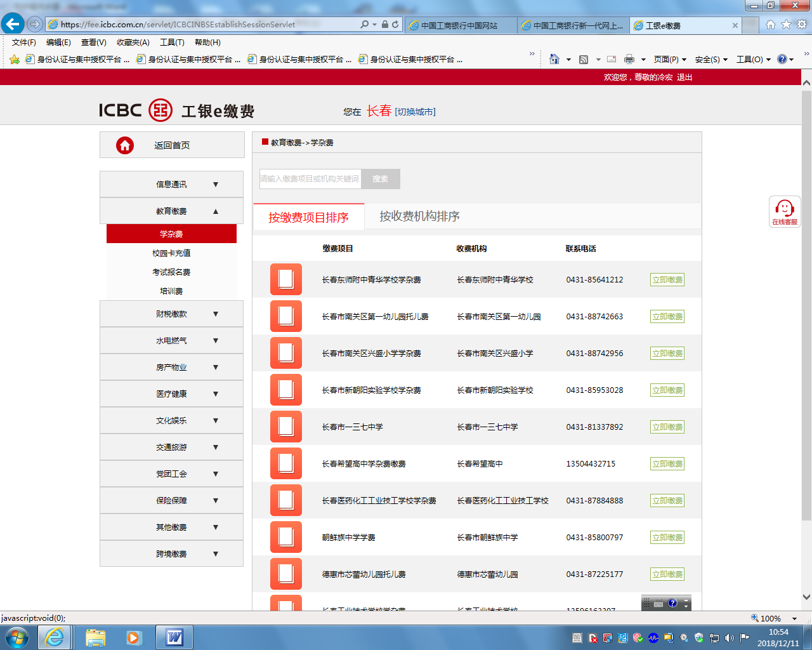Open the 收藏夹(A) menu
This screenshot has width=812, height=650.
click(x=133, y=43)
